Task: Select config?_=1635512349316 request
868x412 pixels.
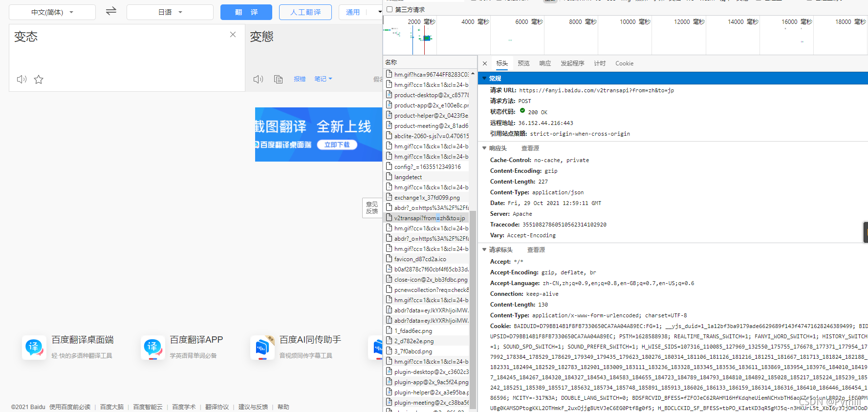Action: pos(426,167)
